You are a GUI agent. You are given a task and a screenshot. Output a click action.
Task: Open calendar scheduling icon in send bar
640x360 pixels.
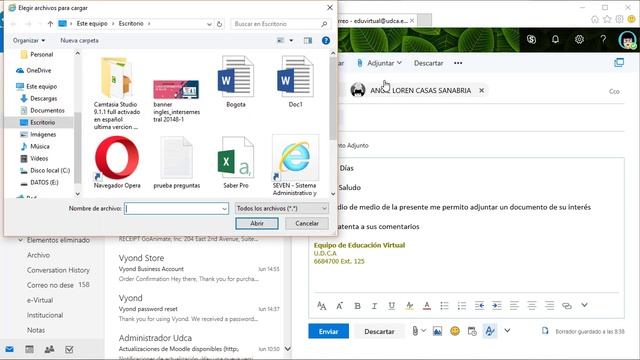tap(472, 331)
